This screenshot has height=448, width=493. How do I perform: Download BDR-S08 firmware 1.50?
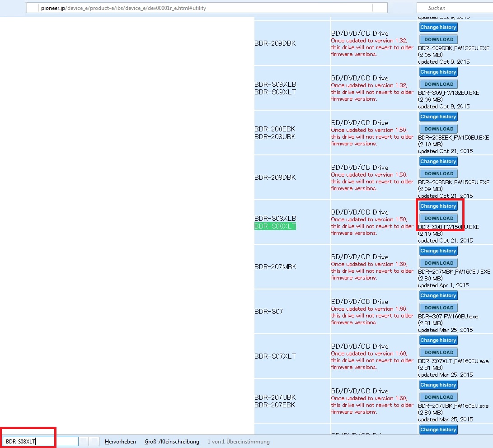point(438,218)
